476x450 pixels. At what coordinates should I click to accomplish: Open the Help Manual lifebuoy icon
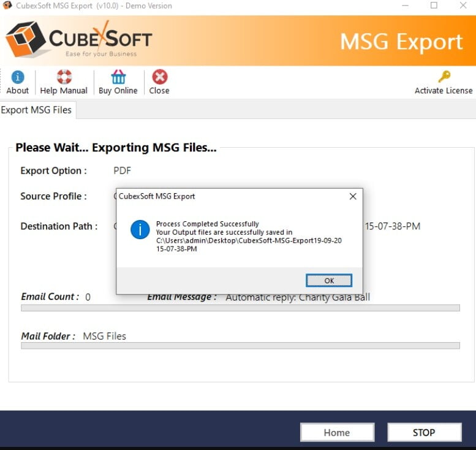pyautogui.click(x=64, y=77)
